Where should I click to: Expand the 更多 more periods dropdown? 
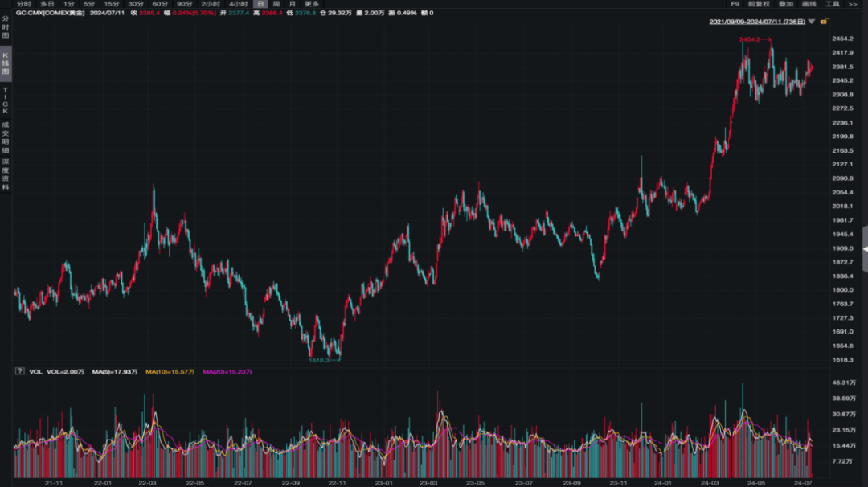tap(312, 4)
